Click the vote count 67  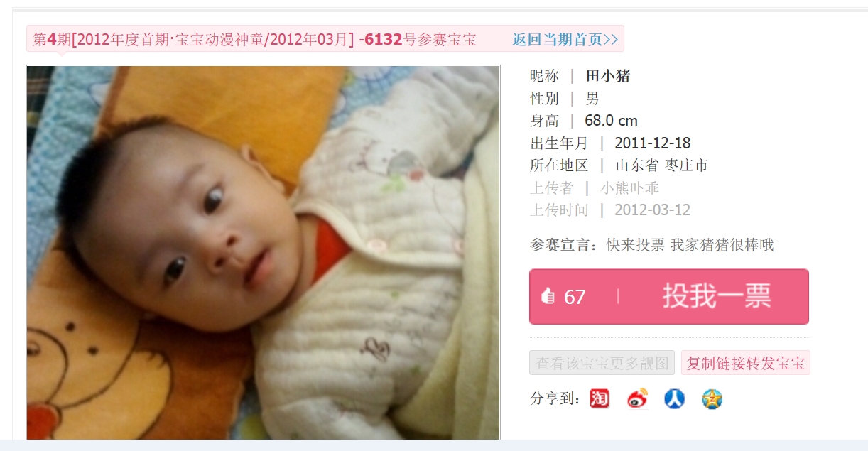(x=575, y=297)
